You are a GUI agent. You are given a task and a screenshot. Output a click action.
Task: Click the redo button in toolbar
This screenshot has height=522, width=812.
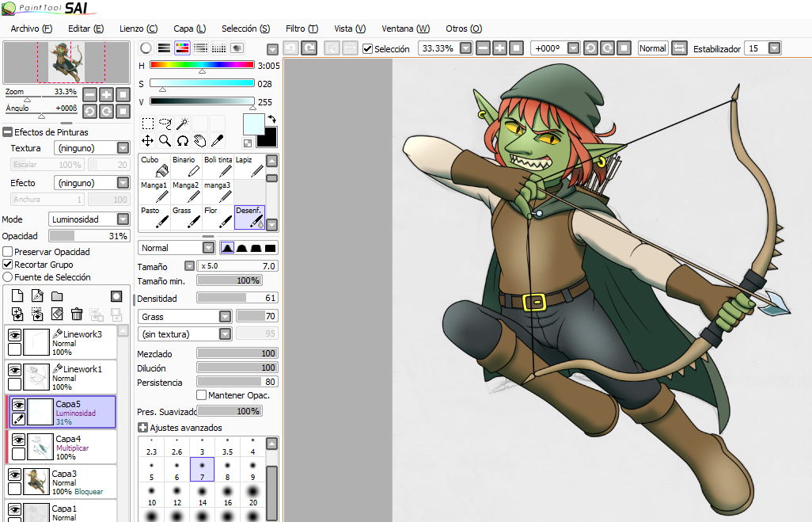click(309, 48)
